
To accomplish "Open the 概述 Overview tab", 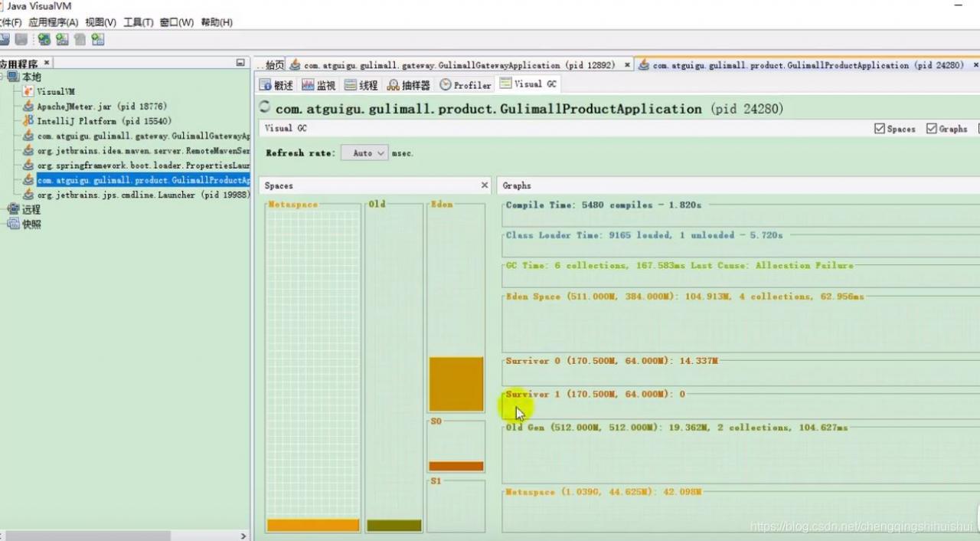I will 276,85.
